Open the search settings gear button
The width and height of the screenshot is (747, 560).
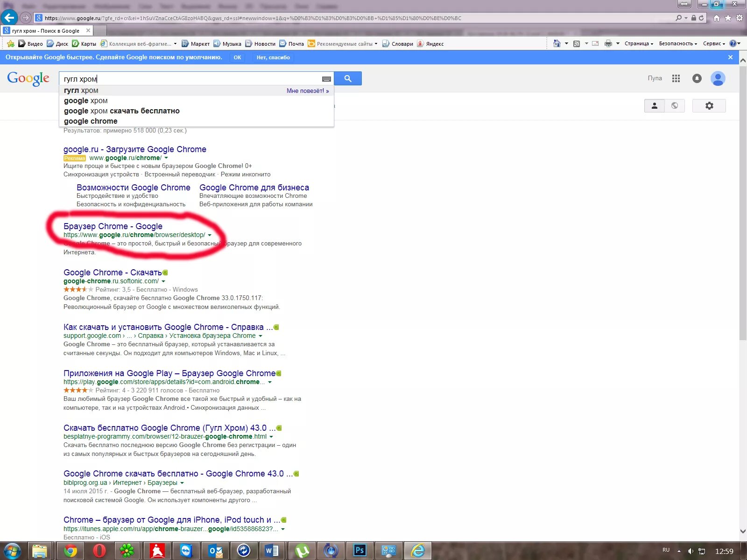pos(709,106)
